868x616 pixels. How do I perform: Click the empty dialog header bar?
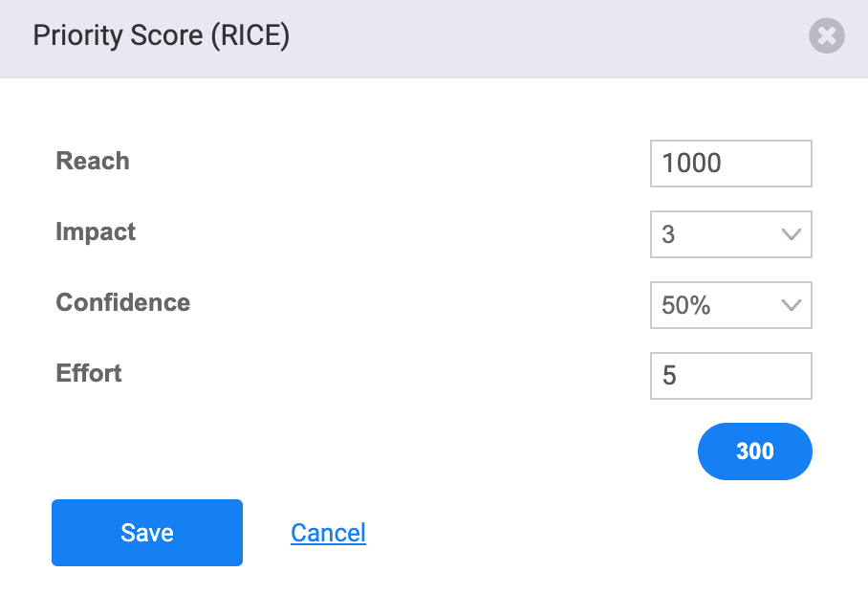click(548, 37)
